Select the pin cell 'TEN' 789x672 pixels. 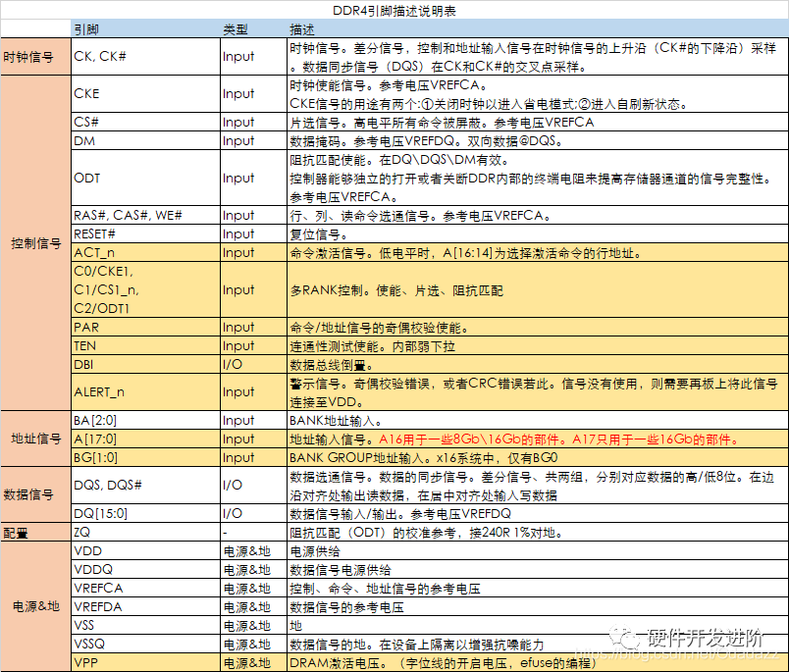[146, 346]
